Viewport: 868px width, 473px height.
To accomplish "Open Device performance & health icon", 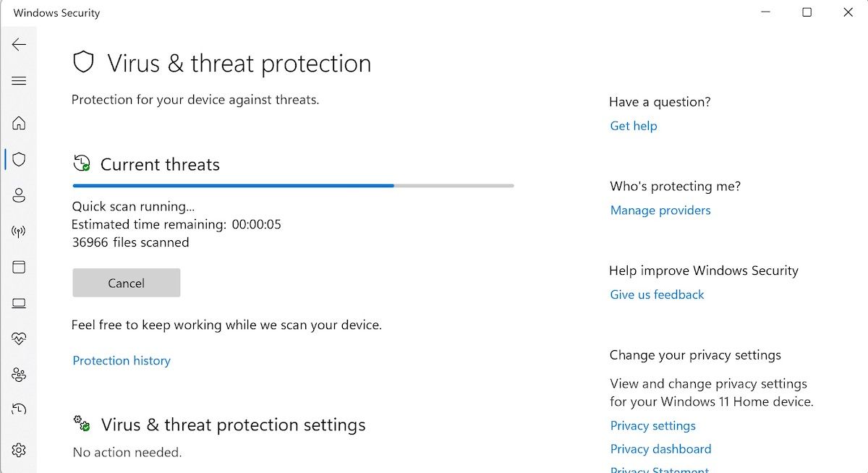I will tap(19, 338).
